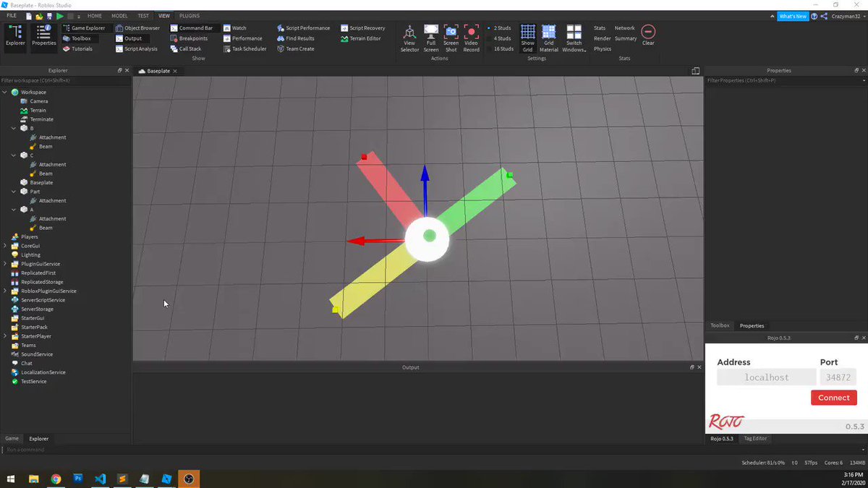Open Script Performance window
This screenshot has height=488, width=868.
coord(303,28)
